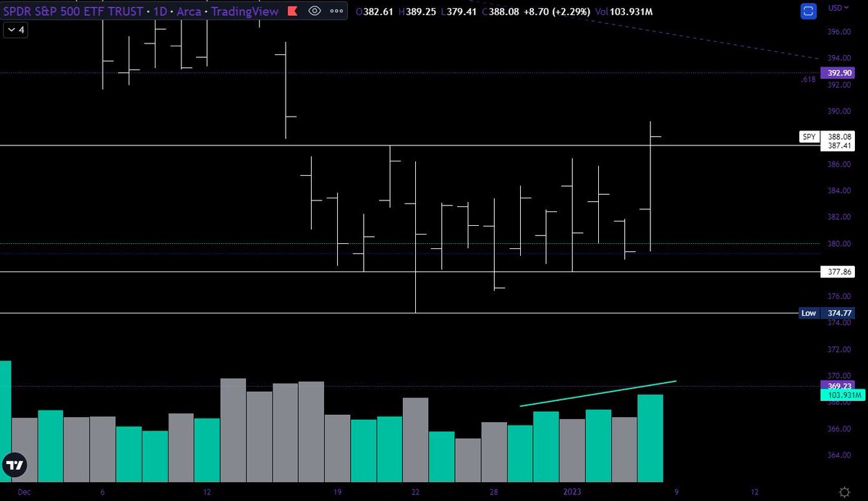Click the low price value 379.41
The width and height of the screenshot is (868, 501).
coord(461,12)
